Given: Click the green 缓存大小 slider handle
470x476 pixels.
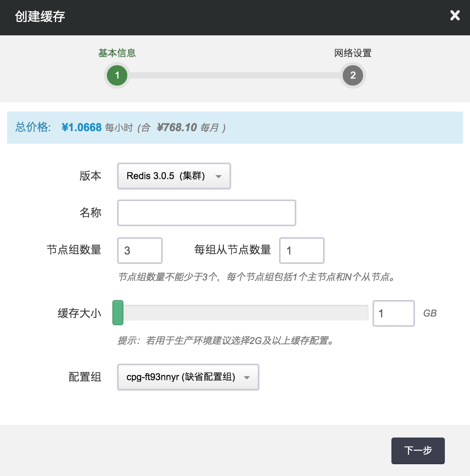Looking at the screenshot, I should 118,313.
